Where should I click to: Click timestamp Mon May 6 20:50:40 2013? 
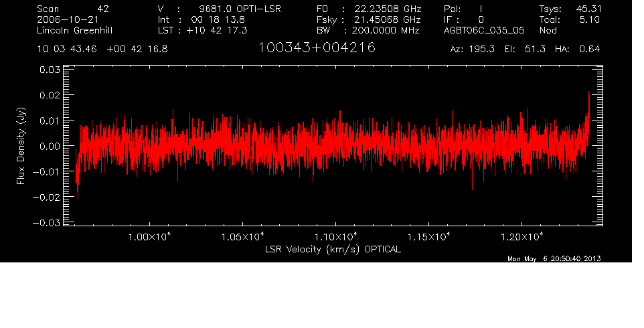tap(554, 258)
